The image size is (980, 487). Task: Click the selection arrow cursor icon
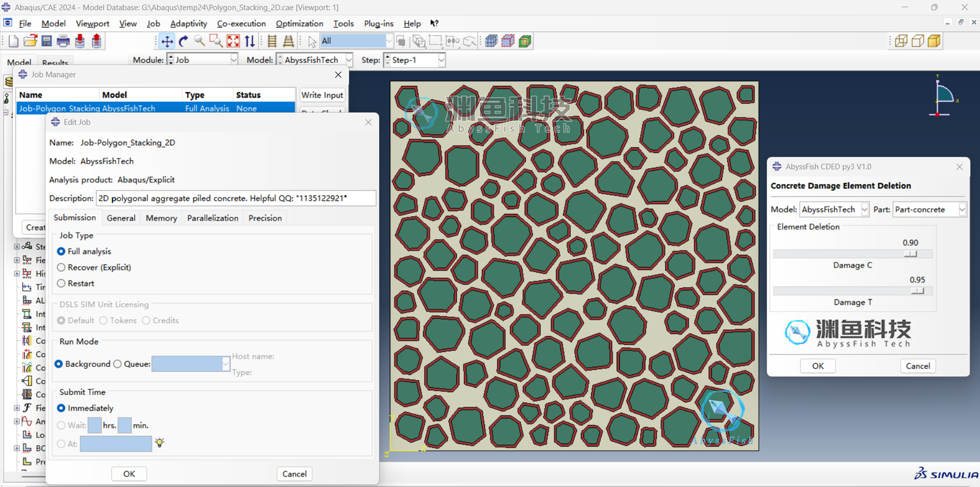[312, 42]
